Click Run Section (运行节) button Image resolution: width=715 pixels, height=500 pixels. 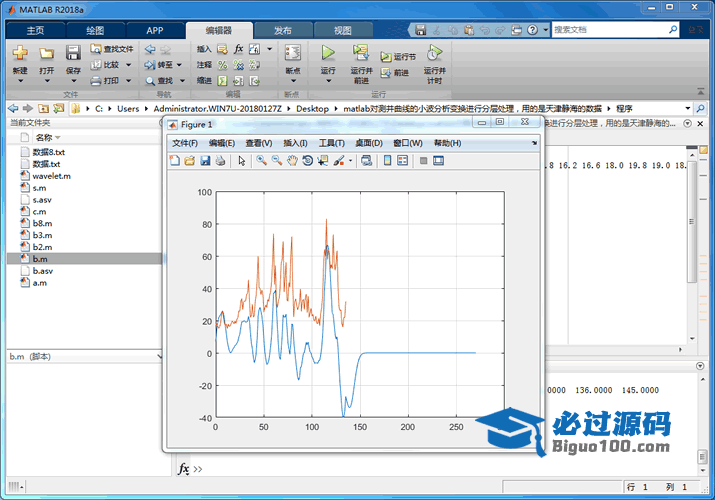[398, 57]
